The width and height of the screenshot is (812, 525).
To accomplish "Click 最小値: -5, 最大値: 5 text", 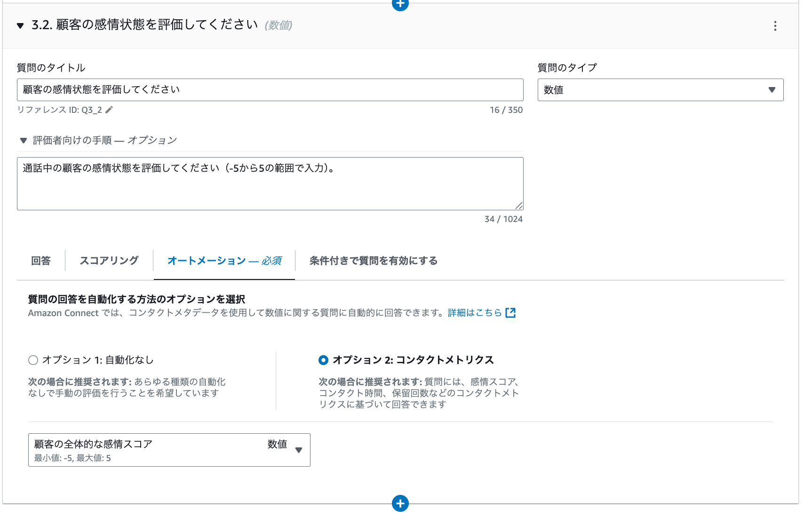I will pyautogui.click(x=72, y=458).
